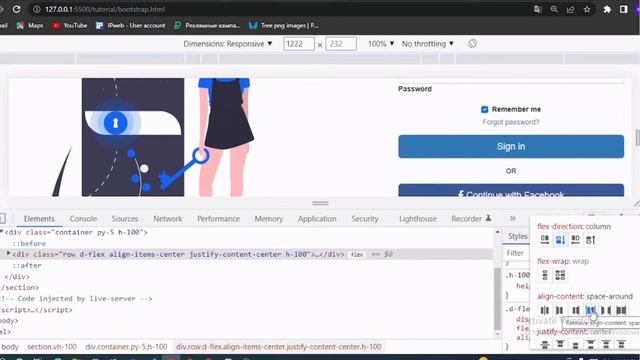Select body in the breadcrumb bar
This screenshot has height=360, width=640.
pyautogui.click(x=10, y=347)
